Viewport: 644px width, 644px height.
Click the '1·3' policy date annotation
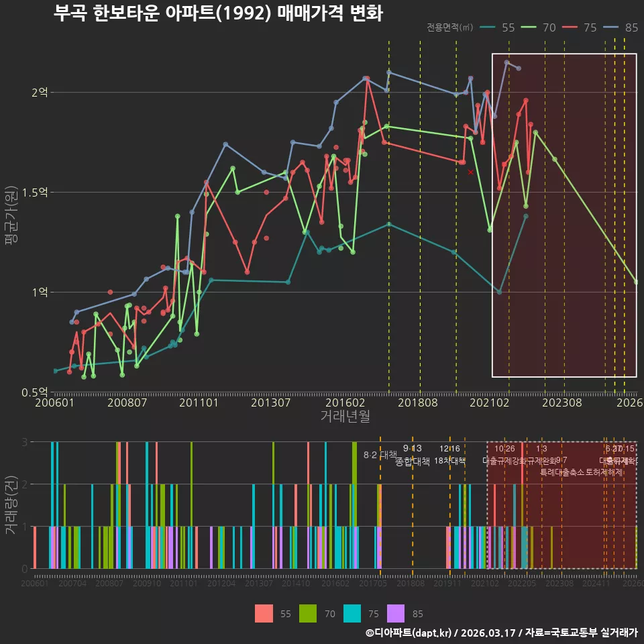(541, 449)
